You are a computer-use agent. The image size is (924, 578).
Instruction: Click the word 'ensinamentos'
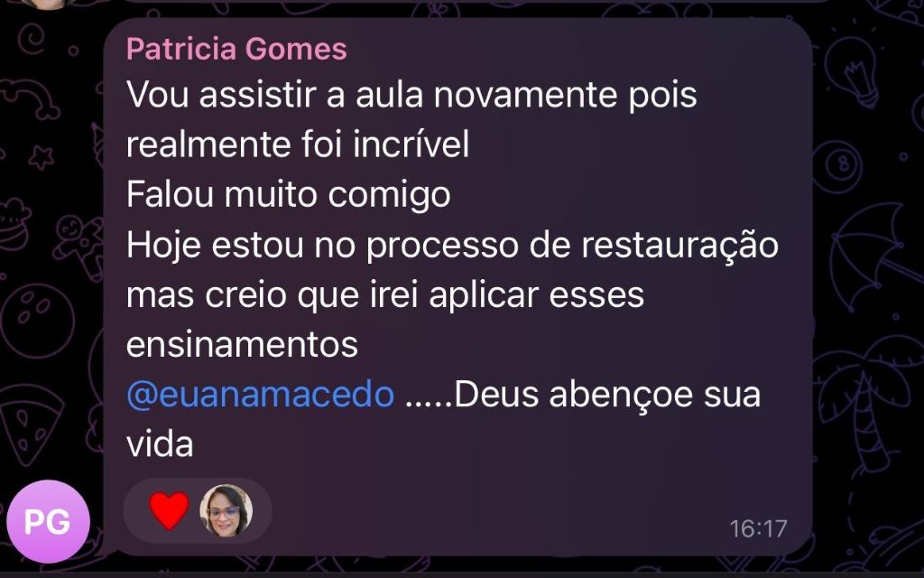click(x=242, y=344)
